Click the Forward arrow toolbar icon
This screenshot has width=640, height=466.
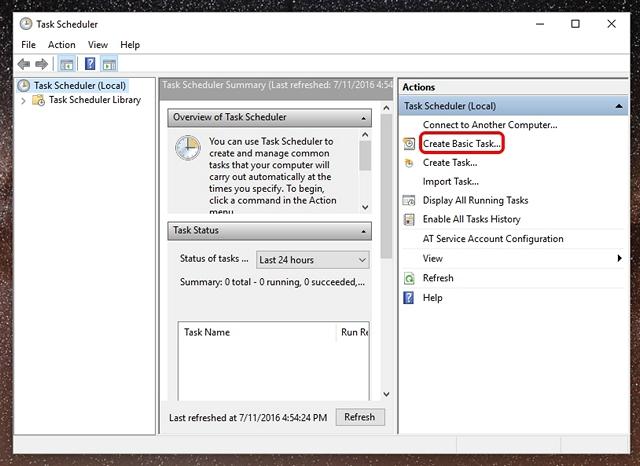coord(42,64)
